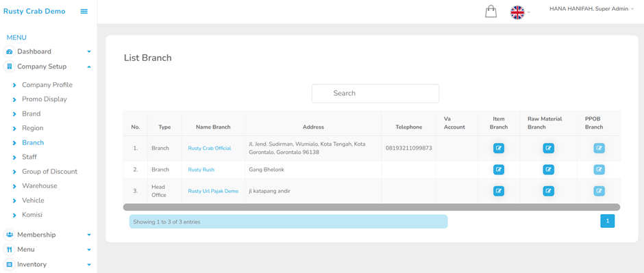Open the Staff menu item
644x273 pixels.
(29, 157)
